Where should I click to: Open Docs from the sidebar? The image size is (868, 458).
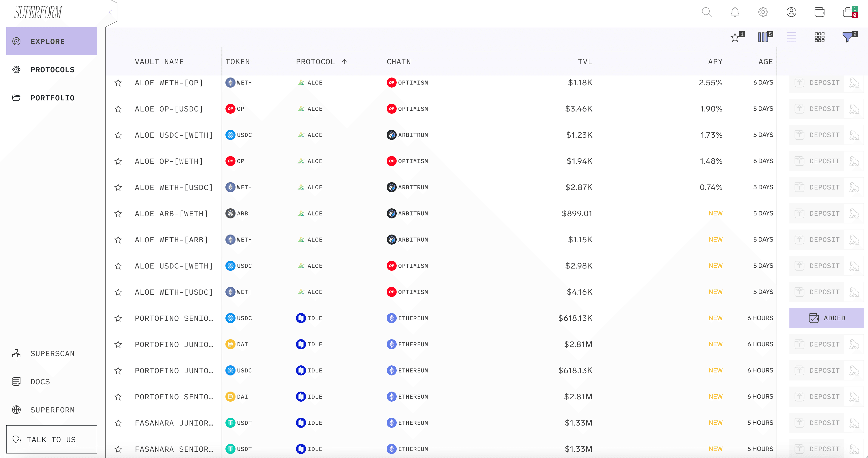coord(52,382)
